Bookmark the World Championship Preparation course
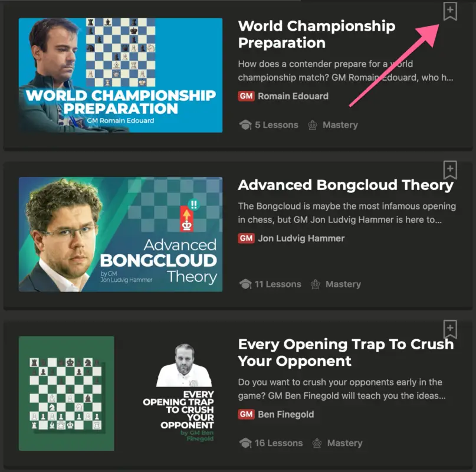 (x=450, y=12)
